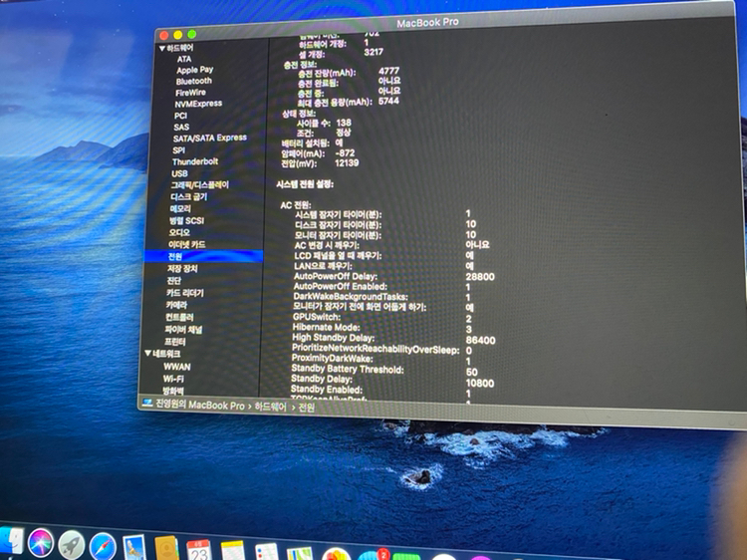The width and height of the screenshot is (747, 560).
Task: Select Bluetooth in the hardware list
Action: pos(193,81)
